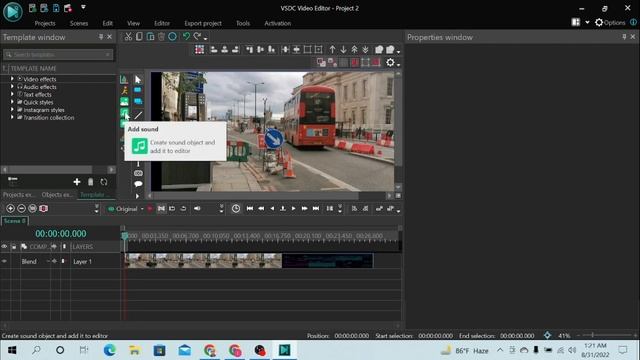The height and width of the screenshot is (360, 640).
Task: Select the line drawing tool
Action: pyautogui.click(x=138, y=115)
